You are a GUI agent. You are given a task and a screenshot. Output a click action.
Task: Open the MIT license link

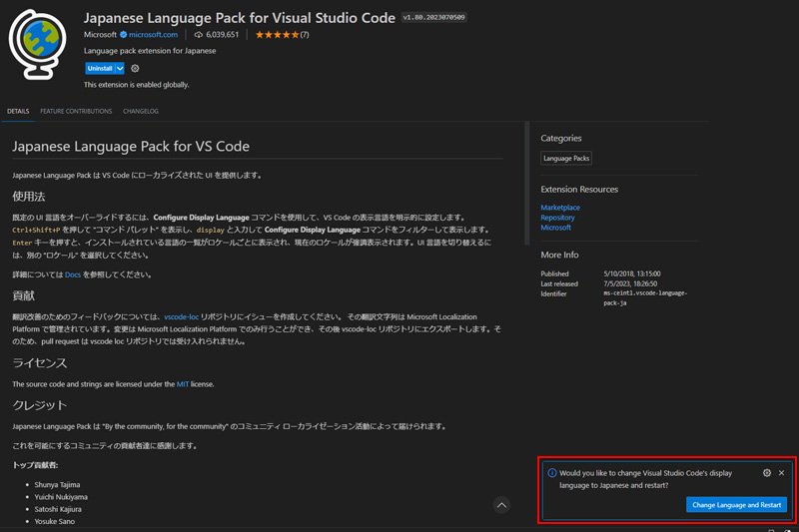point(183,384)
